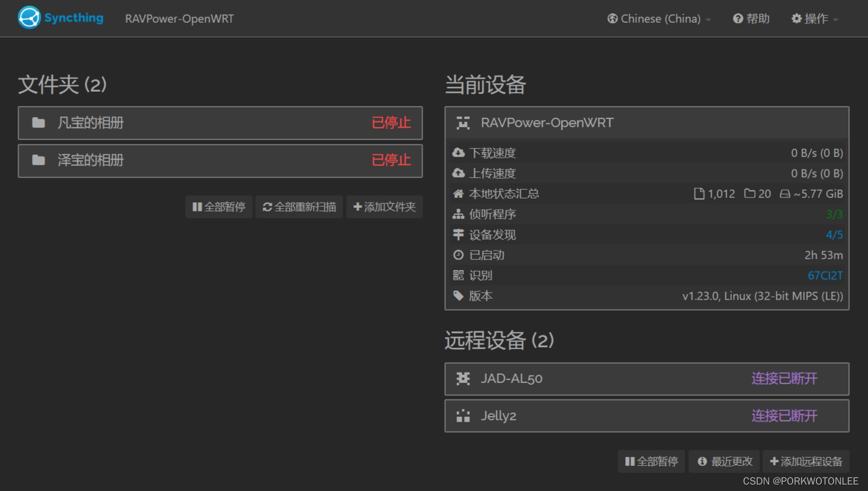Open the Chinese (China) language dropdown
Viewport: 868px width, 491px height.
coord(659,19)
